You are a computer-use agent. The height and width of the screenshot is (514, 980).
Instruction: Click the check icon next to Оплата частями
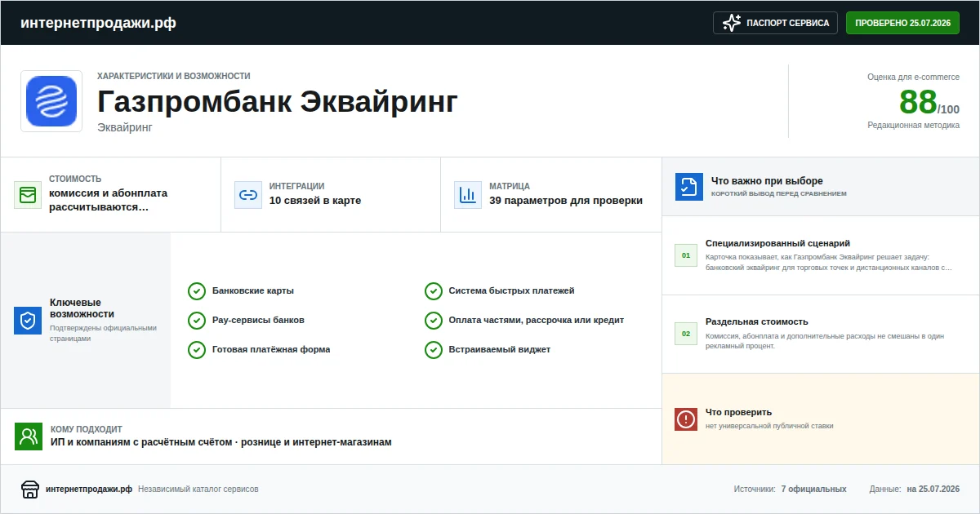433,321
